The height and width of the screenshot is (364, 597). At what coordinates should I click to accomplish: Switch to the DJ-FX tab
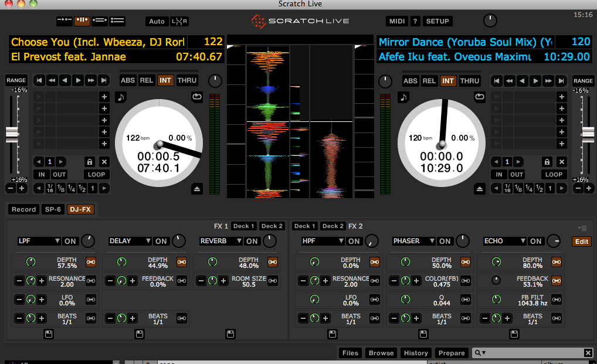click(80, 209)
